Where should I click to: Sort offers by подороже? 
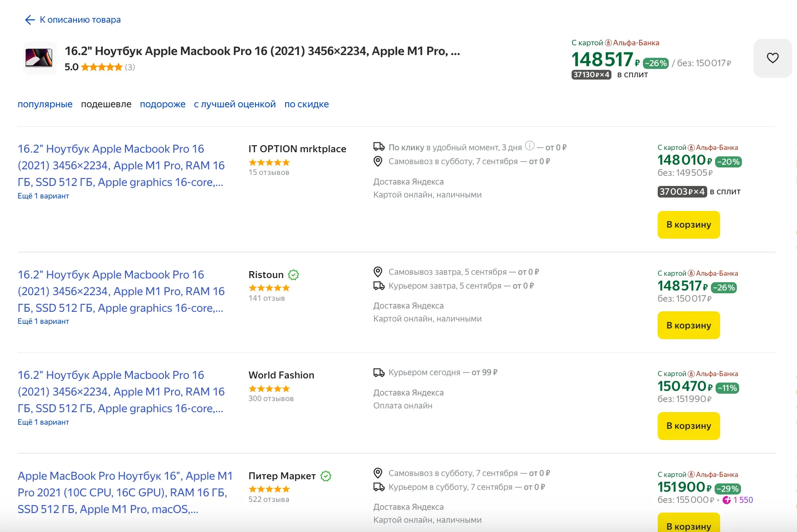(162, 104)
